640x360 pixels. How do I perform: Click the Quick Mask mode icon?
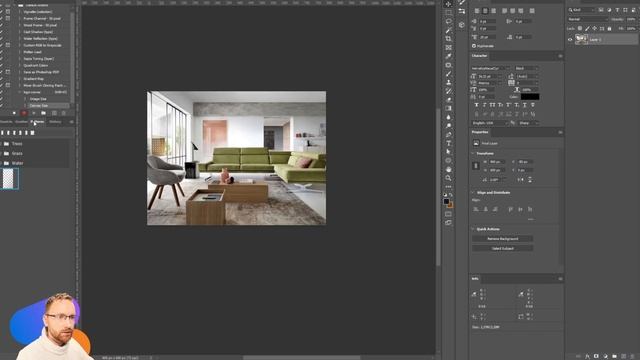pos(448,214)
